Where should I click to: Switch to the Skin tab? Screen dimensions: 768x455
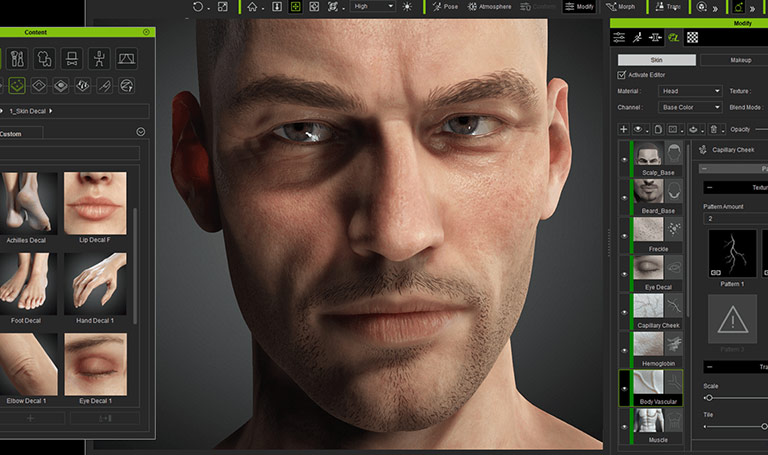655,60
